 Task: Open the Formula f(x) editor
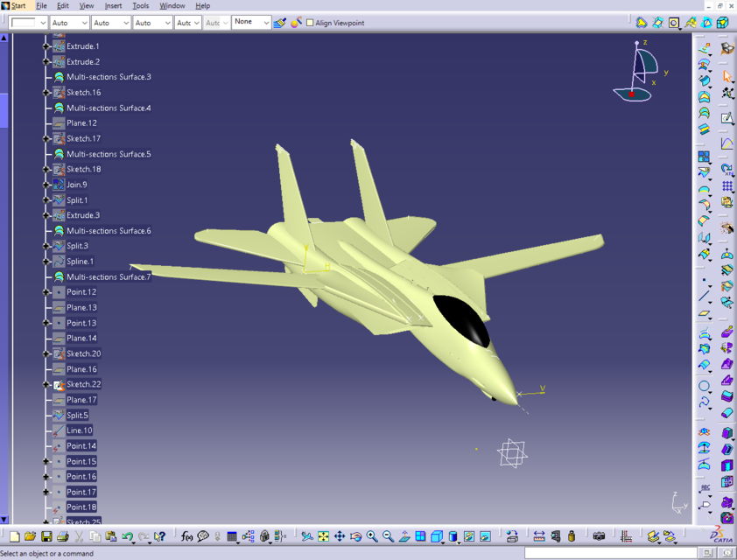[186, 535]
